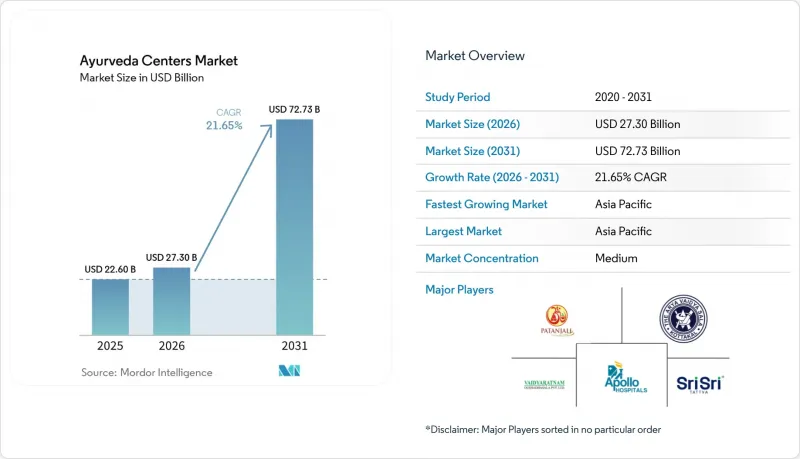This screenshot has height=459, width=800.
Task: Click the Largest Market label
Action: pos(463,231)
